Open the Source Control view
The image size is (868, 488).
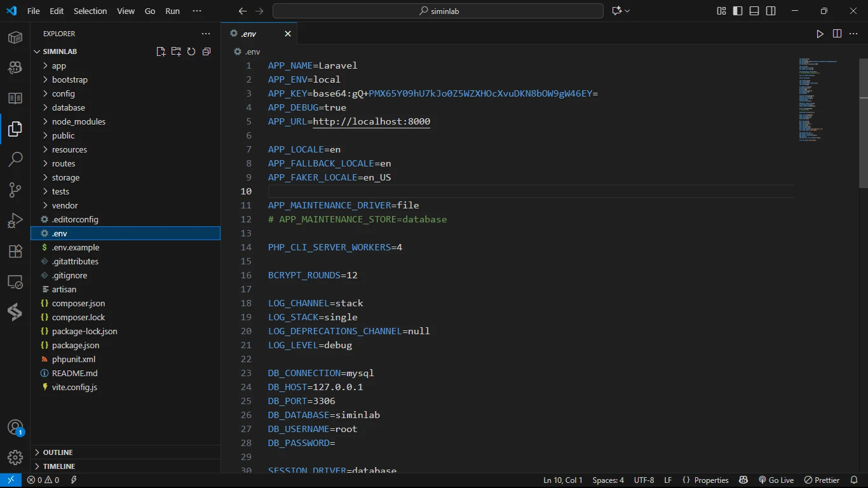pyautogui.click(x=15, y=190)
